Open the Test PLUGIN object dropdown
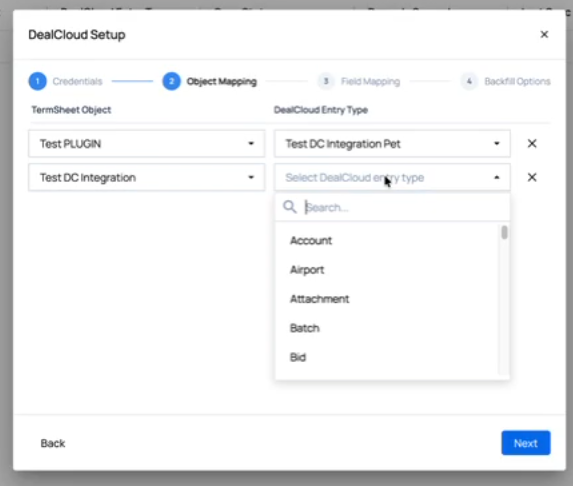Viewport: 573px width, 486px height. tap(147, 144)
